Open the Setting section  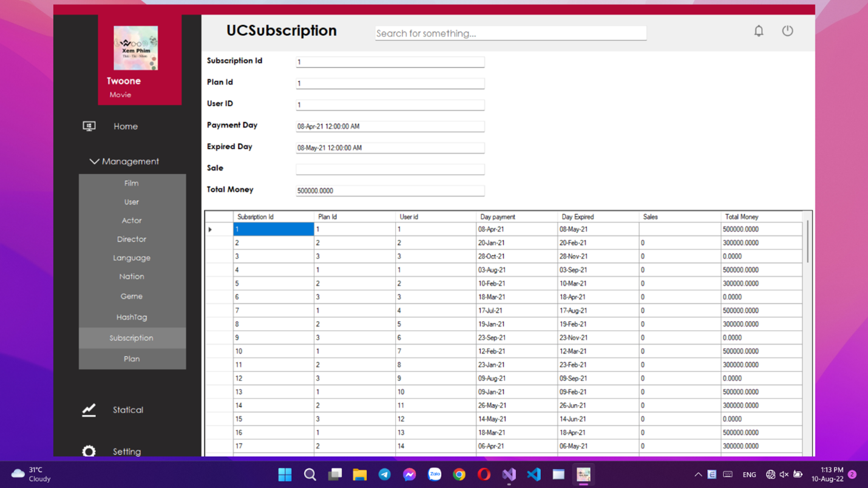point(127,452)
